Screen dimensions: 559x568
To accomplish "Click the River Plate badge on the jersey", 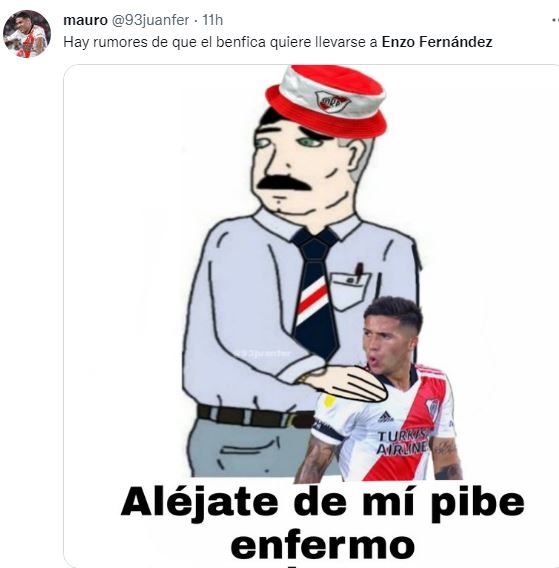I will pos(432,409).
